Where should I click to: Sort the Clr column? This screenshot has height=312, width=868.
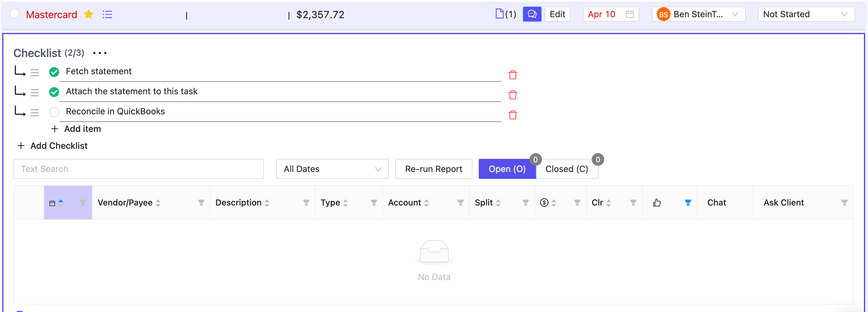tap(609, 203)
